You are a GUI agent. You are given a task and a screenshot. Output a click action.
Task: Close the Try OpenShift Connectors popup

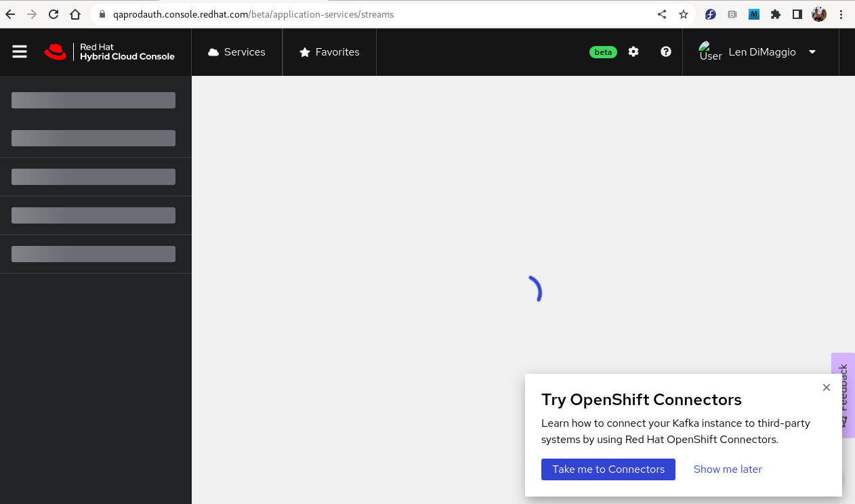point(827,387)
